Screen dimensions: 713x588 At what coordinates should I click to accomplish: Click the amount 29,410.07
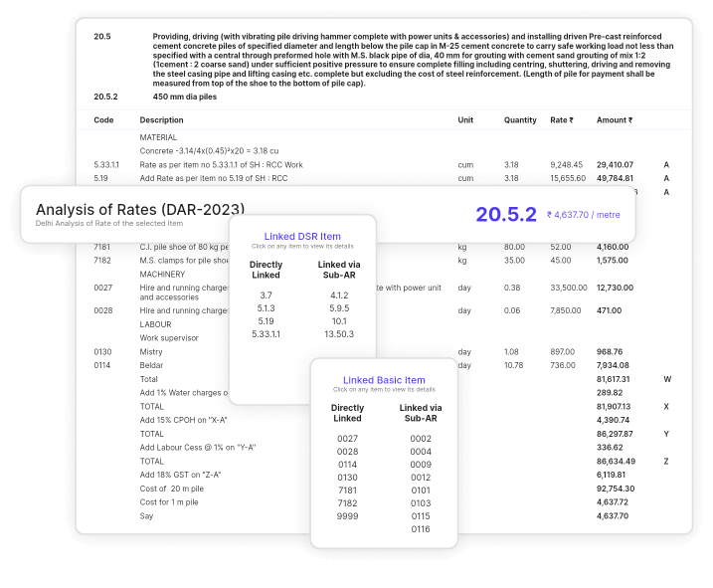click(x=615, y=165)
